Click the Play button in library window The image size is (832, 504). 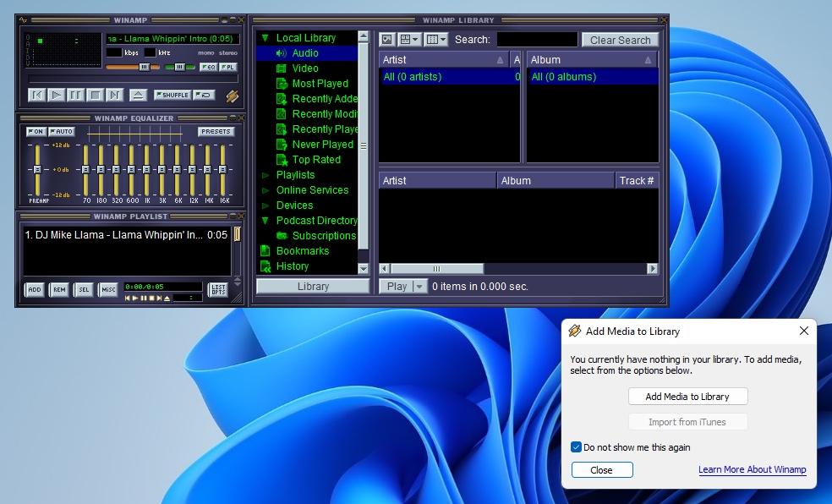[x=397, y=287]
